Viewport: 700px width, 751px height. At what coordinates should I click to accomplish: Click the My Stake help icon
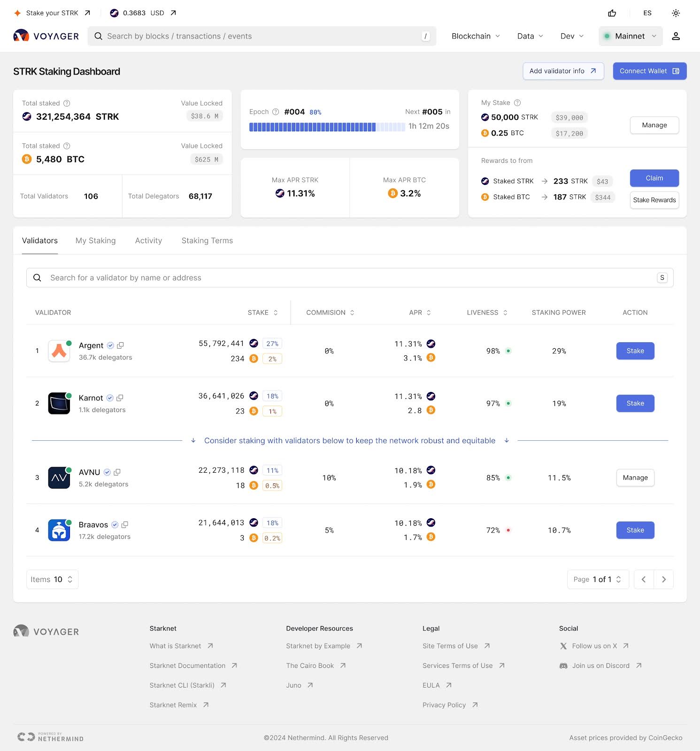pyautogui.click(x=517, y=103)
